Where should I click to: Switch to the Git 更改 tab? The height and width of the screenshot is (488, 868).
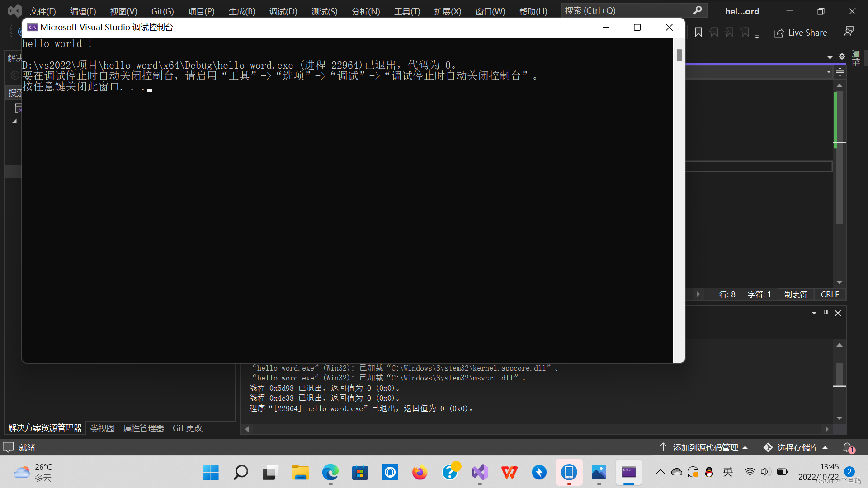pyautogui.click(x=187, y=428)
